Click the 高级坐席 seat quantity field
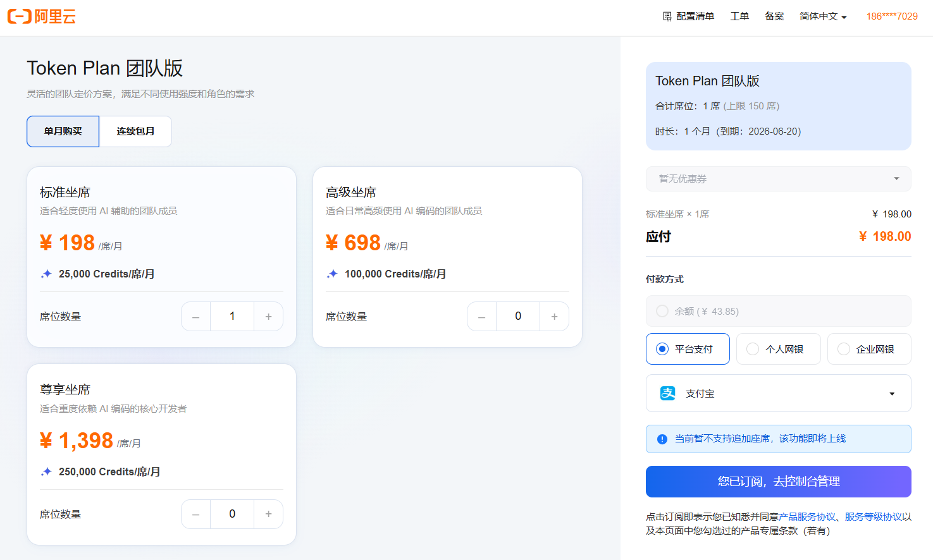Screen dimensions: 933x560 pos(518,317)
